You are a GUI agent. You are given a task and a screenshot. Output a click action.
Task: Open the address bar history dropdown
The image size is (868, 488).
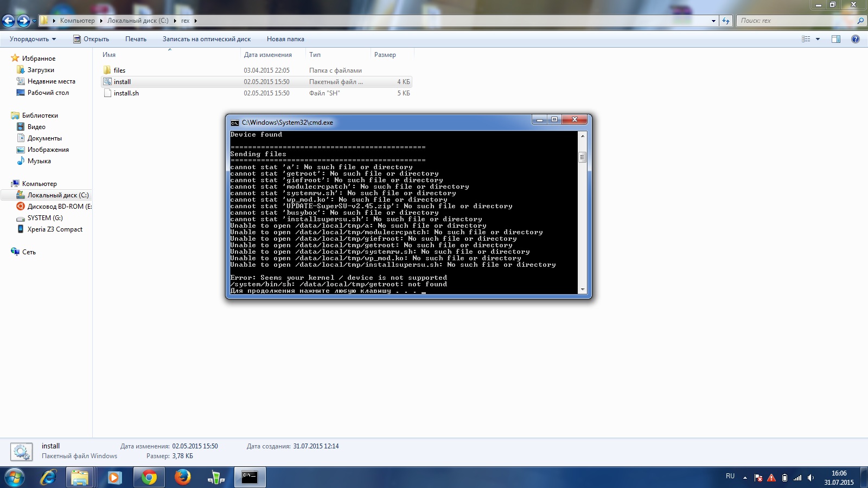713,21
